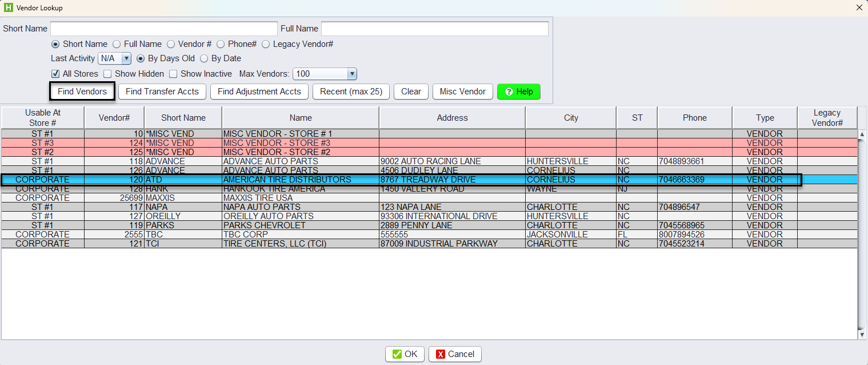This screenshot has height=365, width=868.
Task: Select the AMERICAN TIRE DISTRIBUTORS row
Action: click(429, 180)
